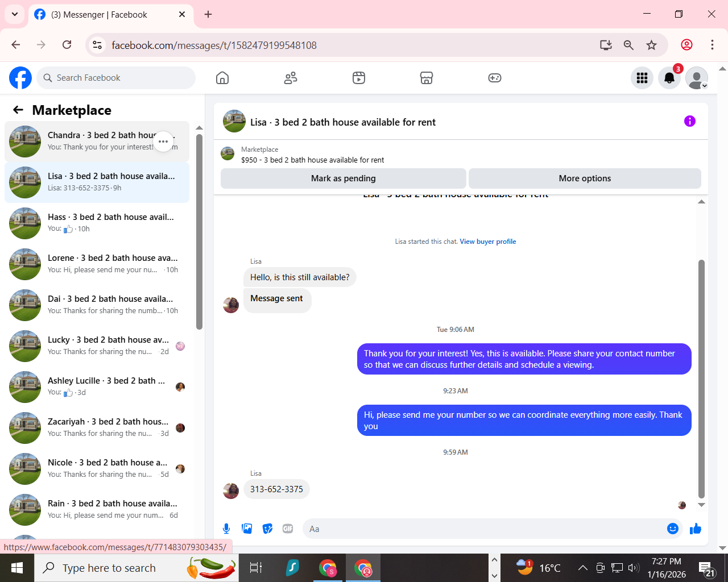Click the 'Hello, is this still available?' message

[x=300, y=277]
